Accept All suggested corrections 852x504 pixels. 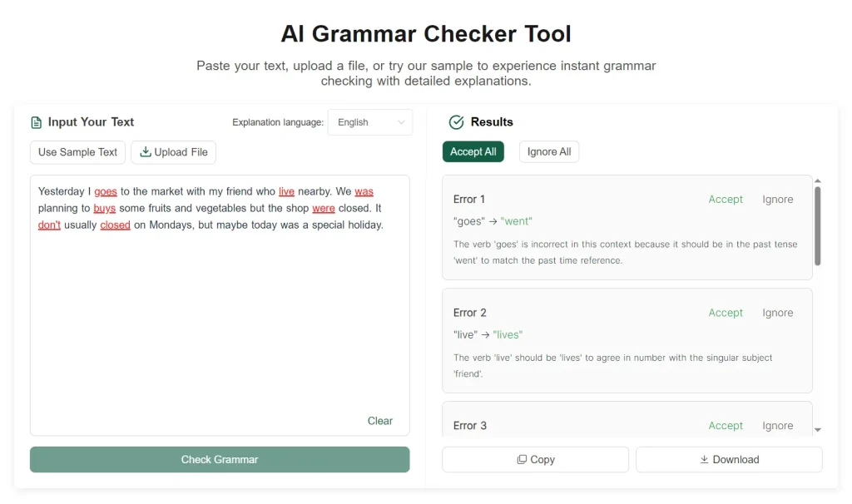tap(473, 151)
